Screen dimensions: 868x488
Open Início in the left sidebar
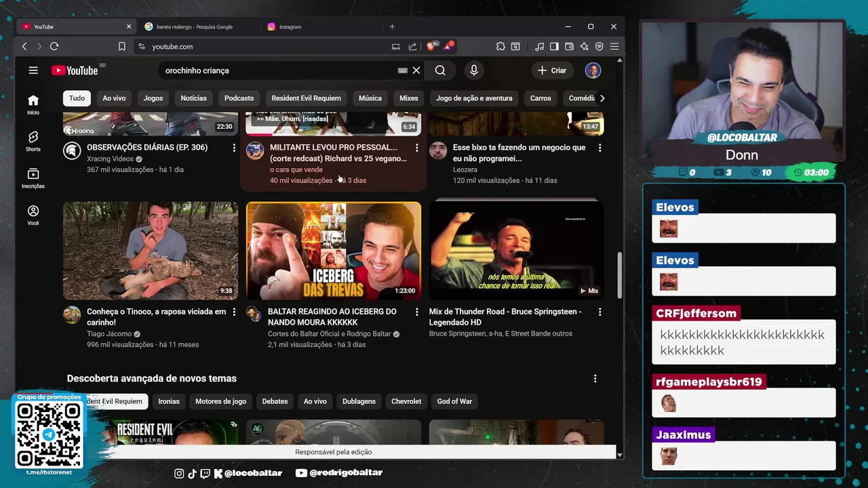33,104
